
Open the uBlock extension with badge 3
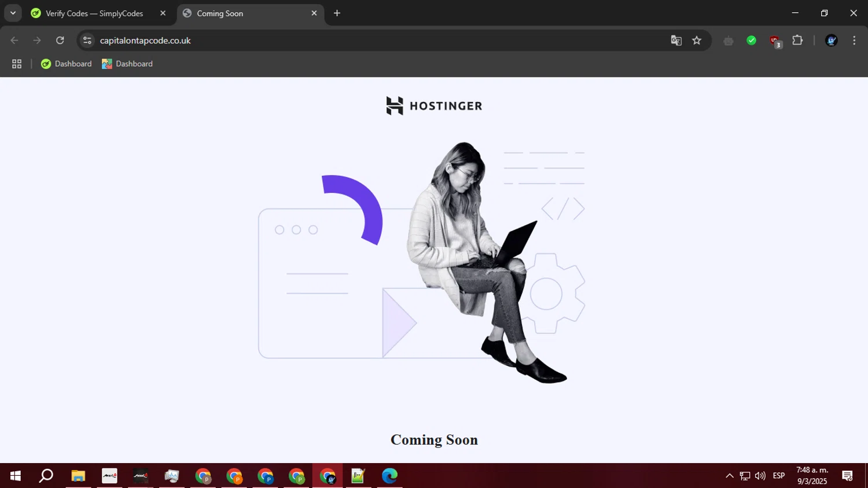[x=775, y=41]
